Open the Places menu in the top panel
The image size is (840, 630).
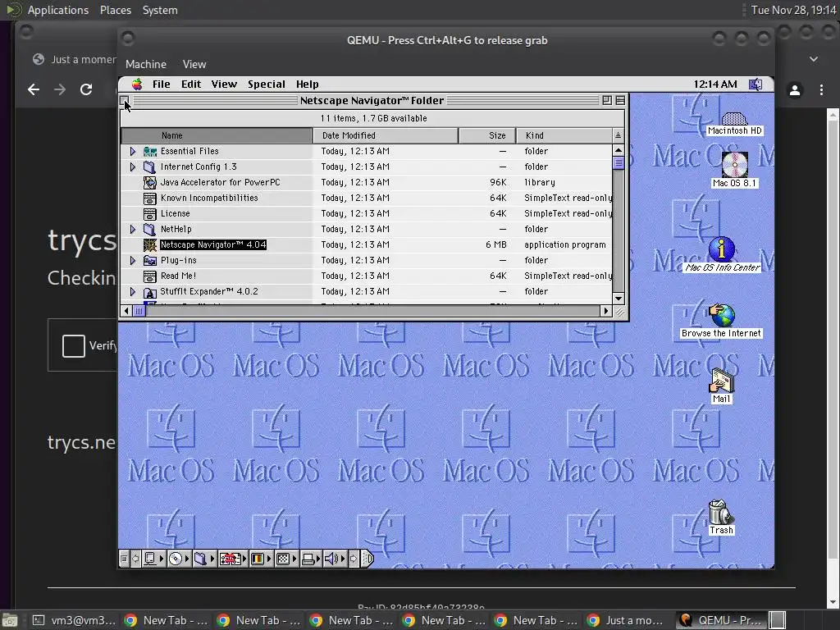115,10
